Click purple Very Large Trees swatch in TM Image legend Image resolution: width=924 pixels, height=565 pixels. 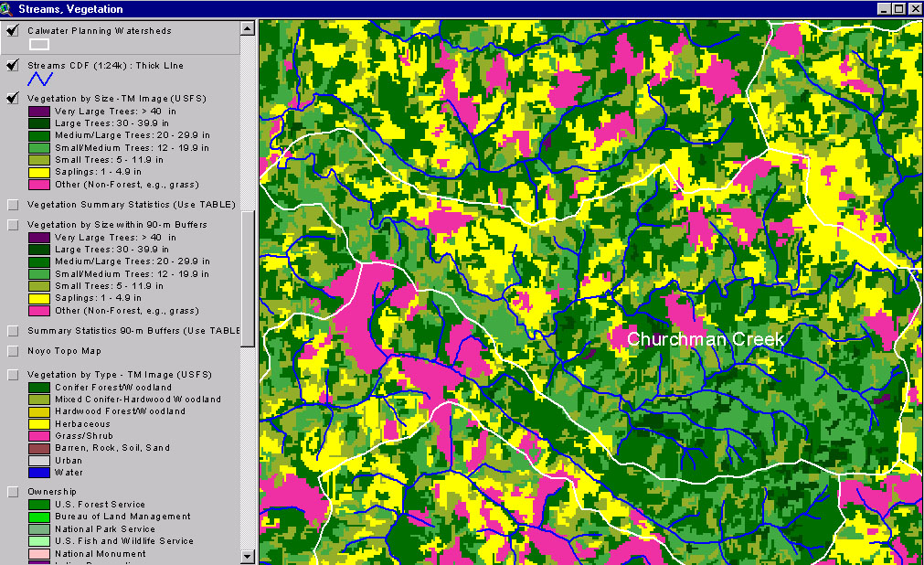click(39, 112)
